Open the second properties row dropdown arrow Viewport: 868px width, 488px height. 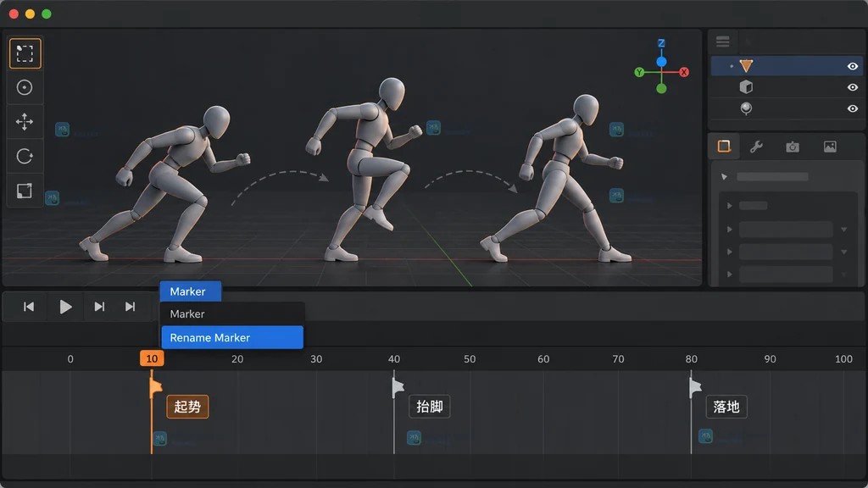pos(843,229)
